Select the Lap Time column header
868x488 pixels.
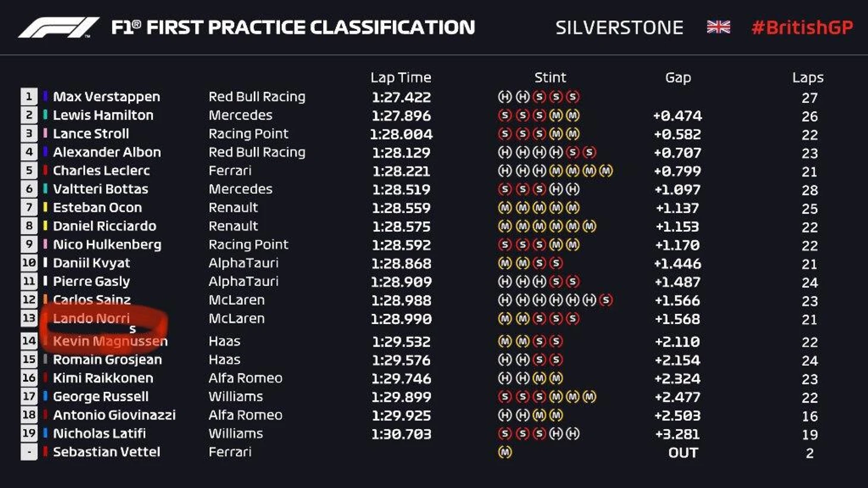pyautogui.click(x=401, y=77)
